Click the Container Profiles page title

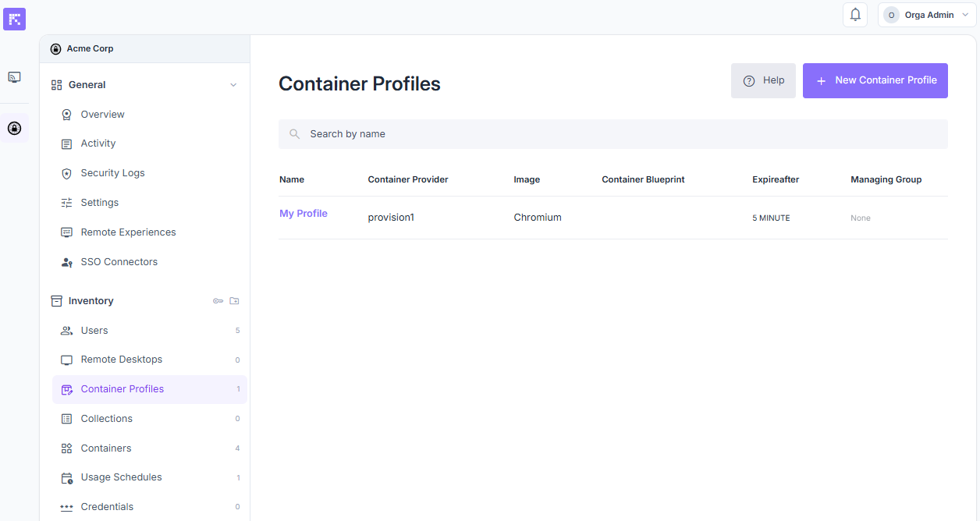tap(360, 83)
